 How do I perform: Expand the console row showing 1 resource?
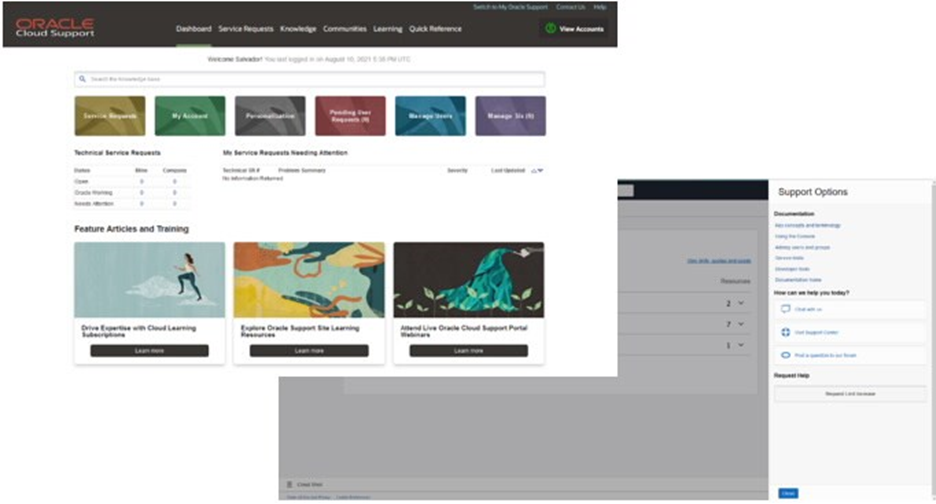coord(741,345)
